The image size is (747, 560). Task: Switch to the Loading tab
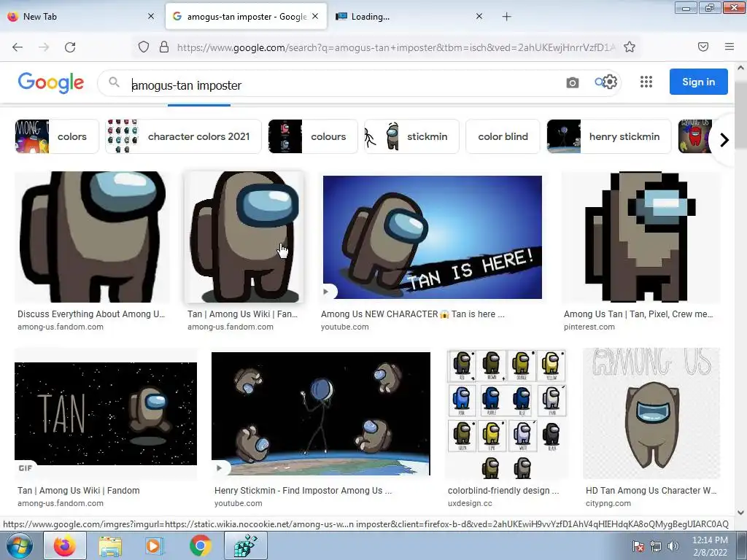[x=410, y=16]
